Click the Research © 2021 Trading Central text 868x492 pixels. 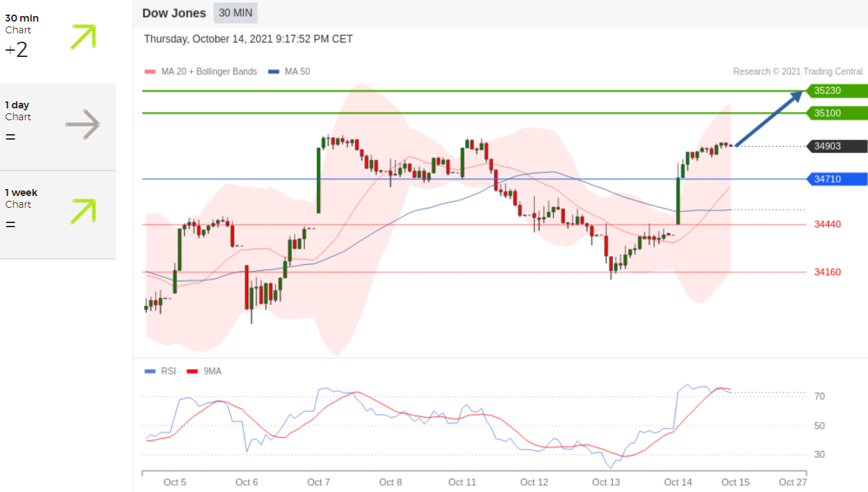(x=798, y=72)
